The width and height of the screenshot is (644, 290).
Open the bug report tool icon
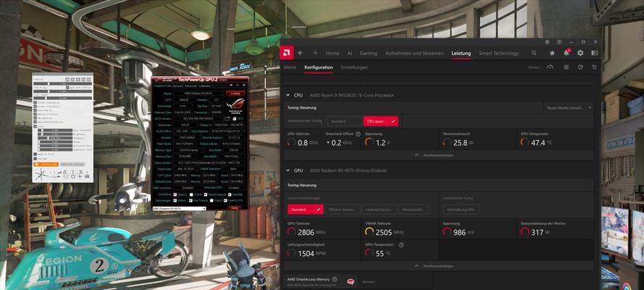pyautogui.click(x=548, y=42)
